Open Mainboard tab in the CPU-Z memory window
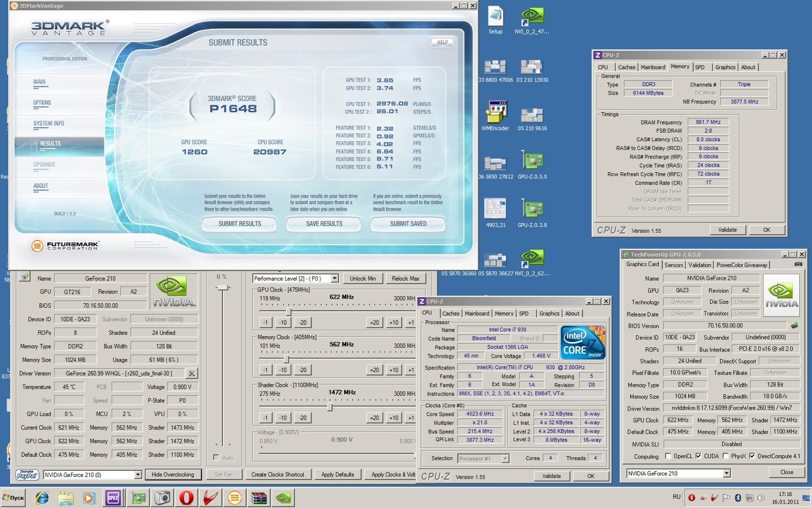Image resolution: width=812 pixels, height=508 pixels. point(653,67)
